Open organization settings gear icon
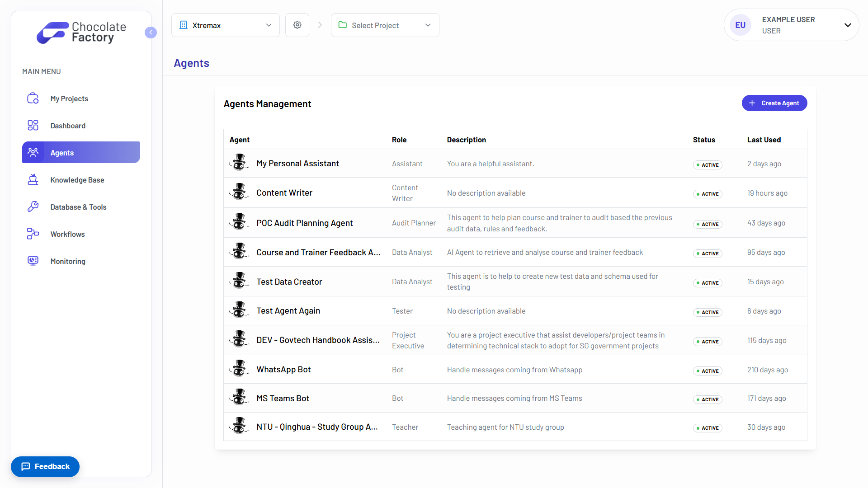Image resolution: width=868 pixels, height=488 pixels. coord(297,25)
